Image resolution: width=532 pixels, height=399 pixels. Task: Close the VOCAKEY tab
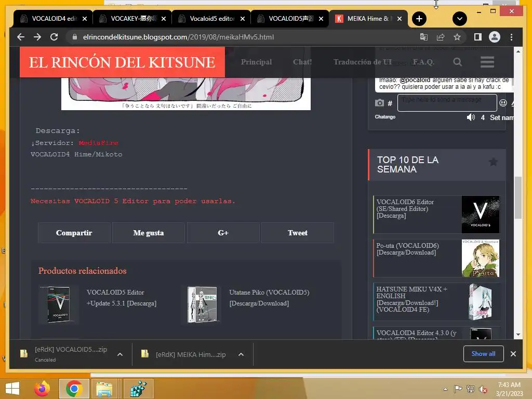(x=164, y=19)
